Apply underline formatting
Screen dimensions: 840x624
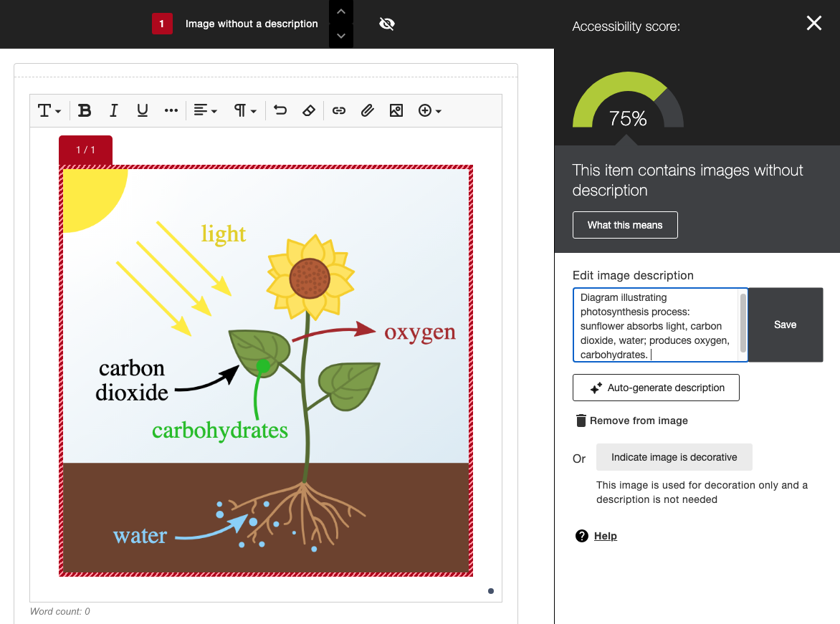142,110
